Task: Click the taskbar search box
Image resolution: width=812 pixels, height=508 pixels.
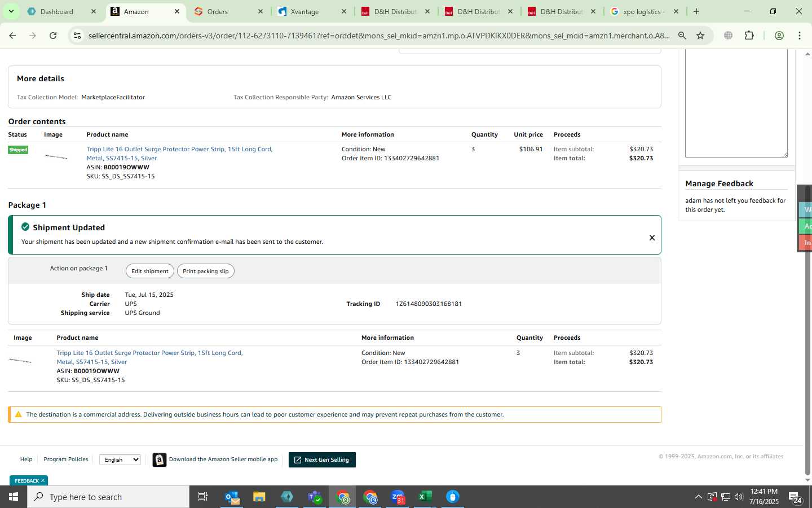Action: 108,497
